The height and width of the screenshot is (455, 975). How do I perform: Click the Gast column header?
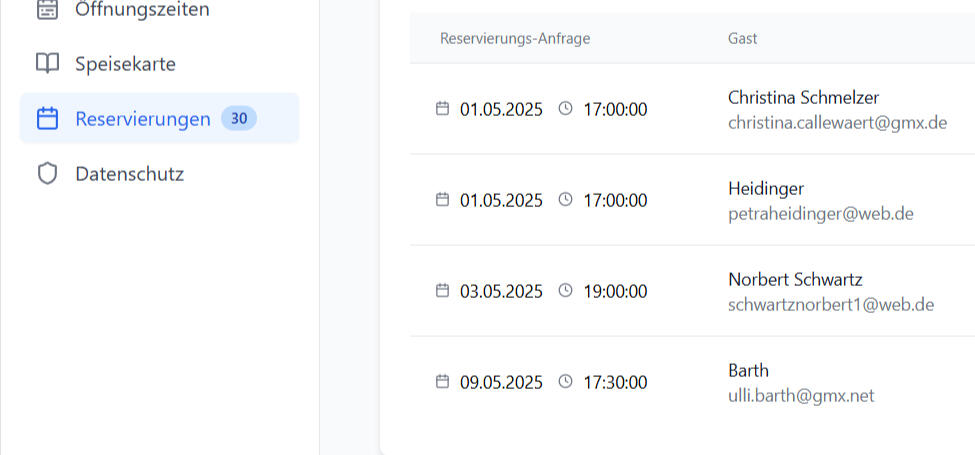click(742, 39)
